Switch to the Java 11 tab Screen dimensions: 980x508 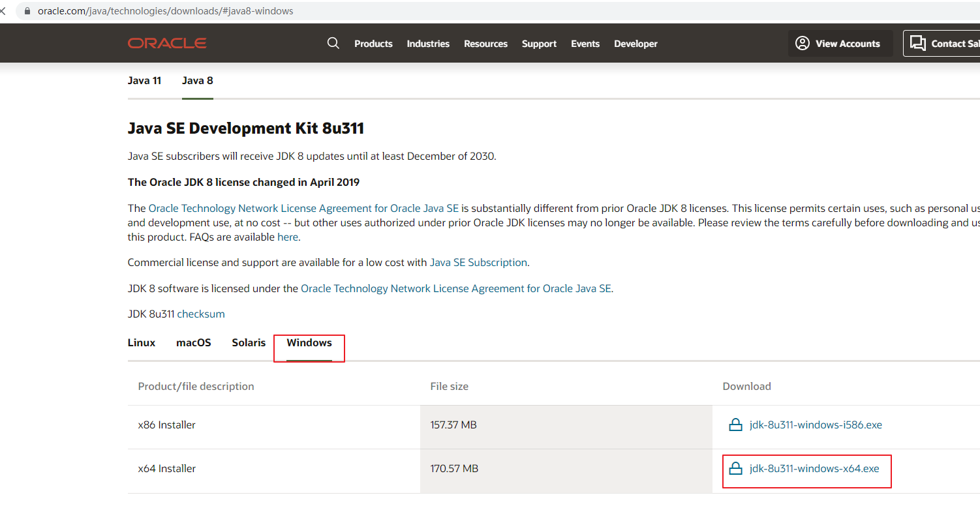144,81
